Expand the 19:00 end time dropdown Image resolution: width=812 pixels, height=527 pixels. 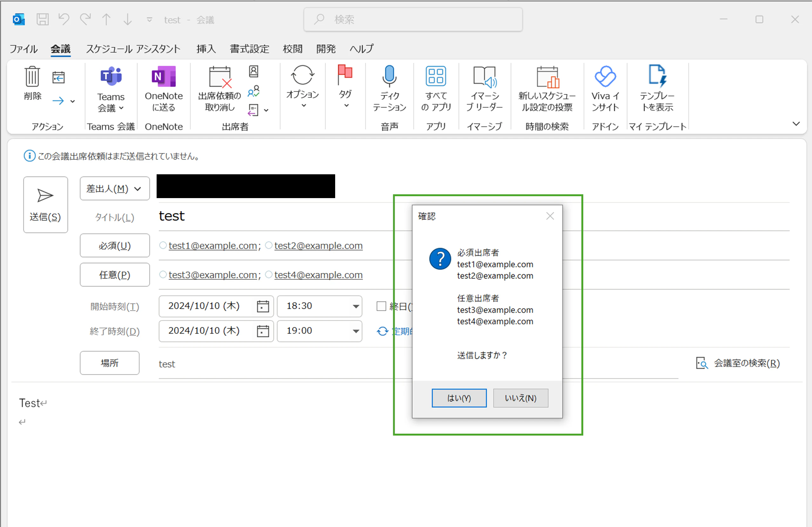tap(356, 331)
